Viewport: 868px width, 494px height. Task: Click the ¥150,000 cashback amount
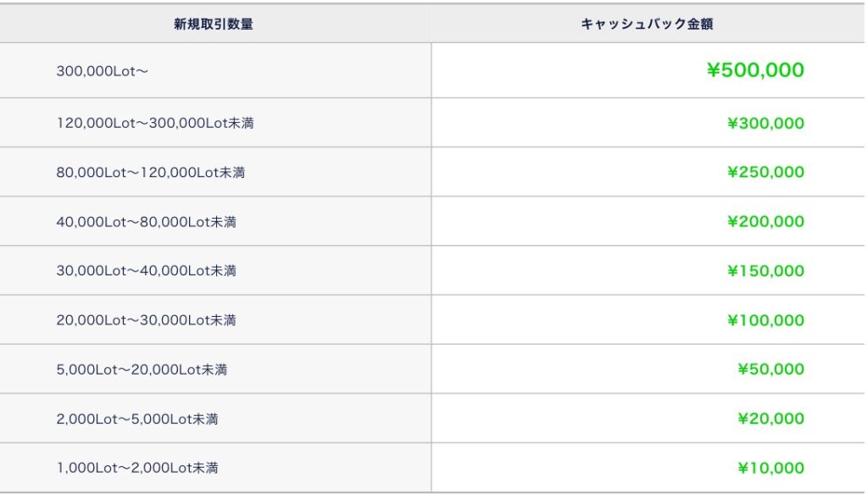point(765,270)
